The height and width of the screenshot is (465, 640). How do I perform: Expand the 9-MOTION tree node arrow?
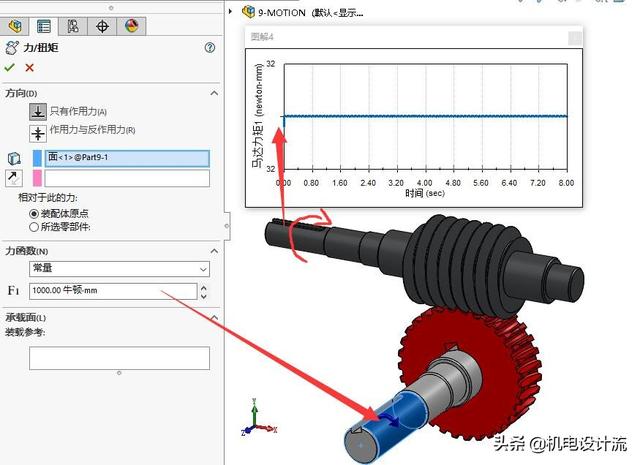point(231,11)
